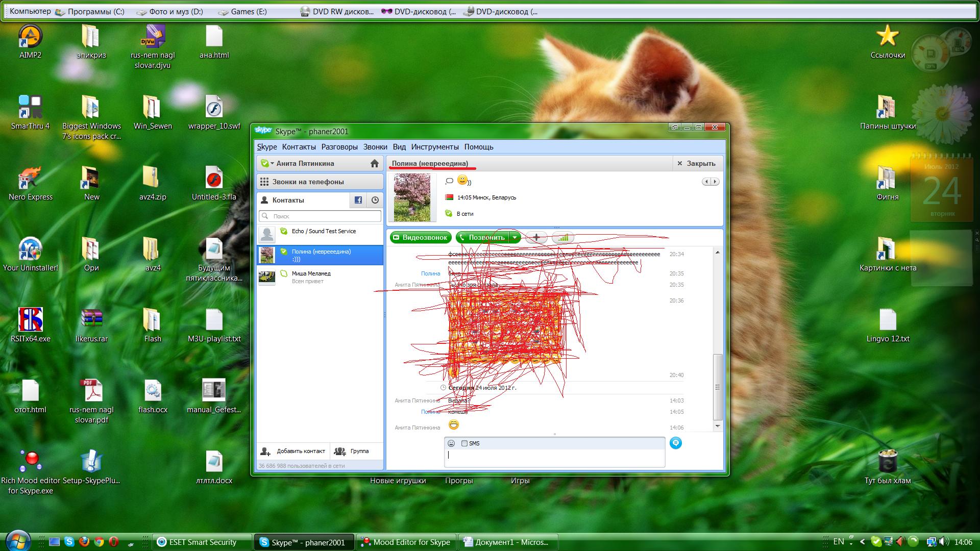Click the dial pad icon for phone calls
The image size is (980, 551).
pos(264,182)
